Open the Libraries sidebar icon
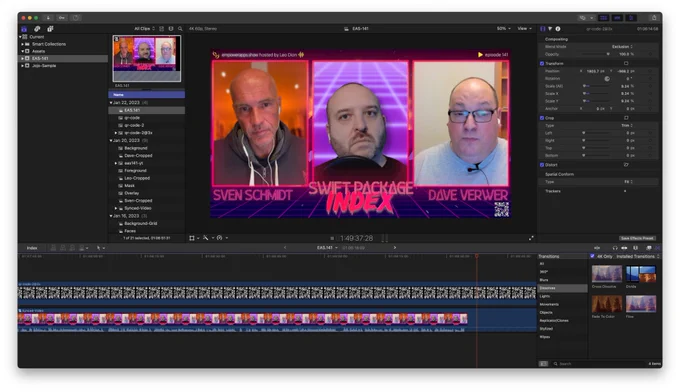Image resolution: width=680 pixels, height=392 pixels. 24,29
